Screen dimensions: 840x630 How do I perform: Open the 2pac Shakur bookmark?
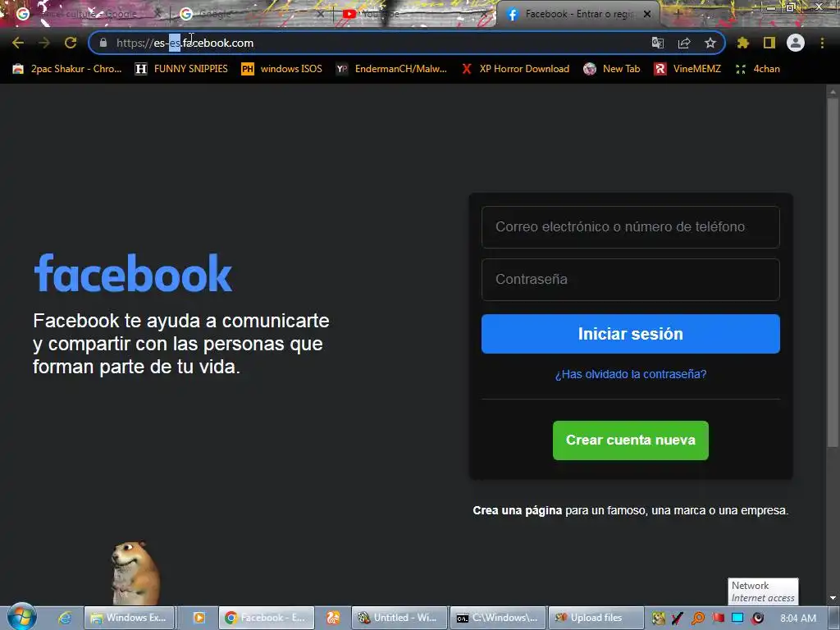pyautogui.click(x=67, y=69)
